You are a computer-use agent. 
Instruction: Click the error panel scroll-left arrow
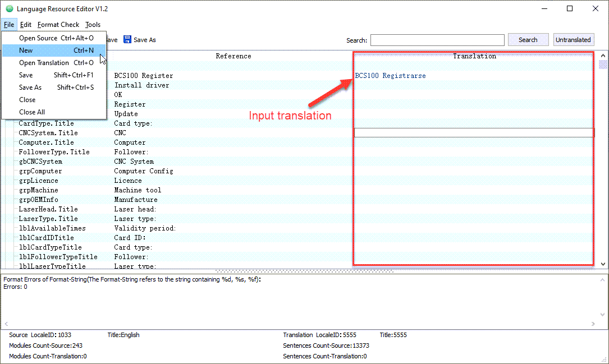[x=6, y=324]
